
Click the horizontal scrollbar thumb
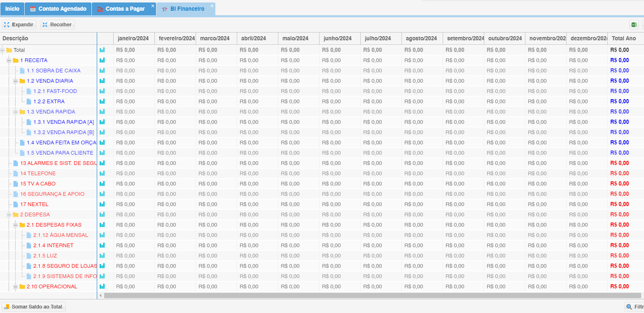click(x=372, y=295)
